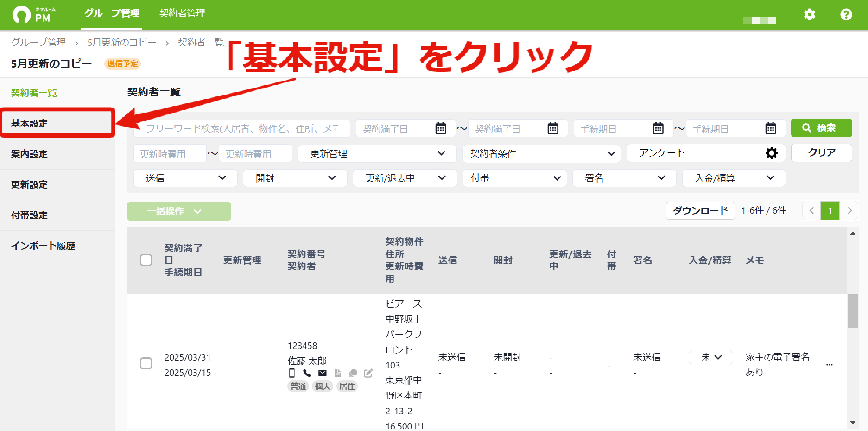The image size is (868, 431).
Task: Open アンケート gear settings icon
Action: [772, 153]
